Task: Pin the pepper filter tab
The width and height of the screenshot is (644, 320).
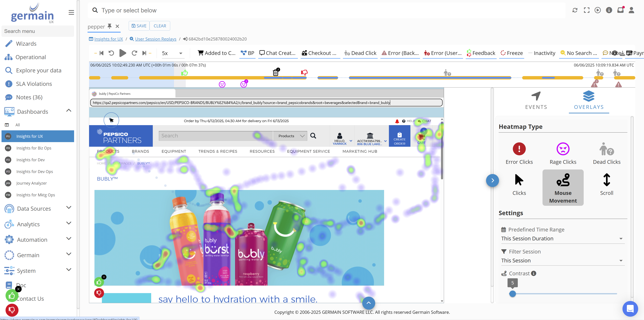Action: (110, 26)
